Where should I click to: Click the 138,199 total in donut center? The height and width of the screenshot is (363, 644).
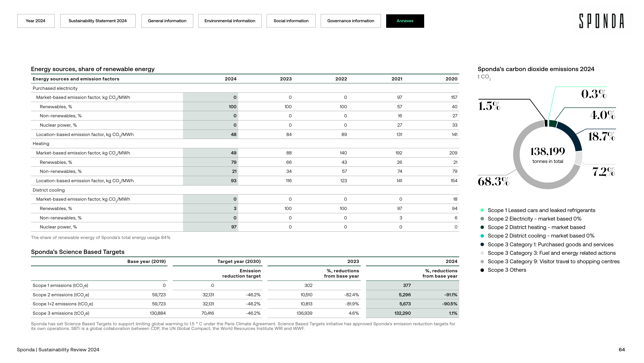[548, 152]
